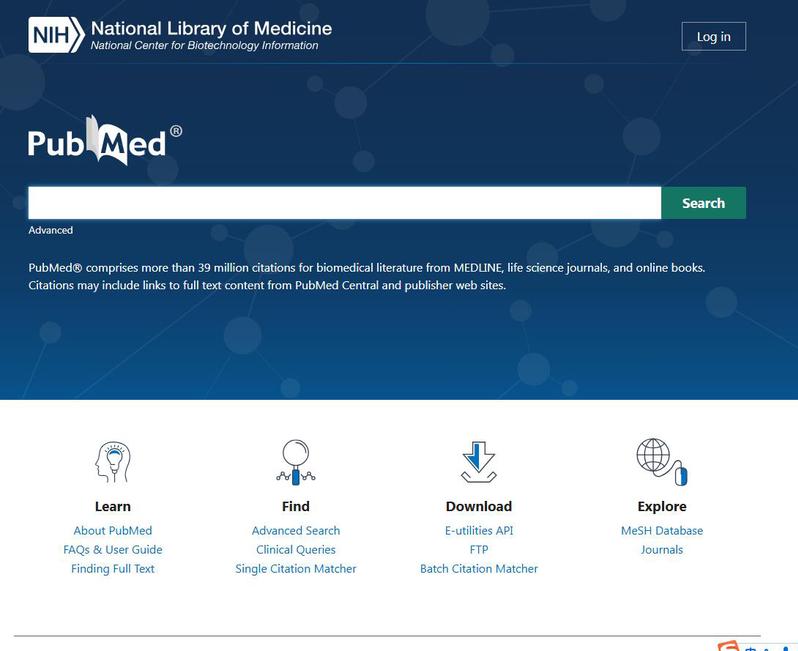The width and height of the screenshot is (798, 651).
Task: Visit the MeSH Database link
Action: click(x=662, y=531)
